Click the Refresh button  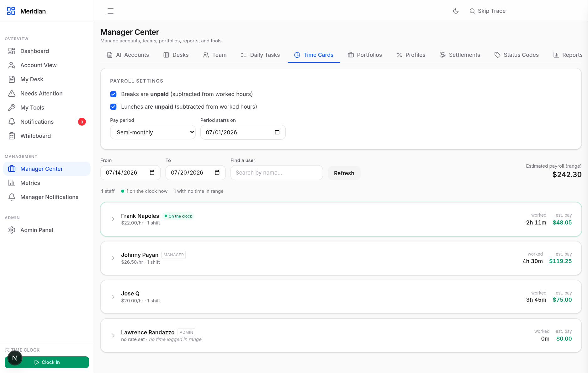point(344,173)
